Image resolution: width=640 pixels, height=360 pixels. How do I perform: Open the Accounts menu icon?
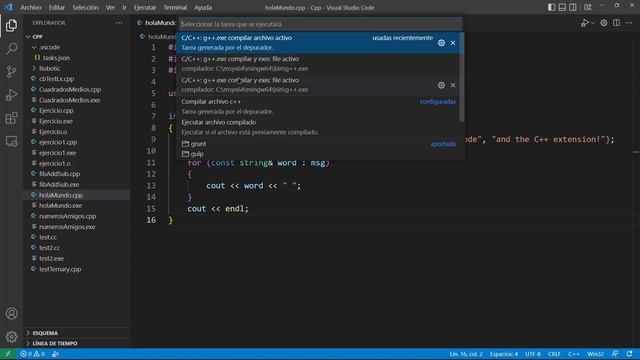click(11, 313)
